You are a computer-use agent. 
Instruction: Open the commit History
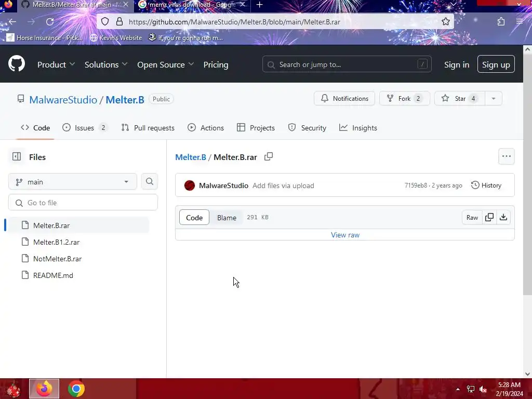click(x=486, y=185)
